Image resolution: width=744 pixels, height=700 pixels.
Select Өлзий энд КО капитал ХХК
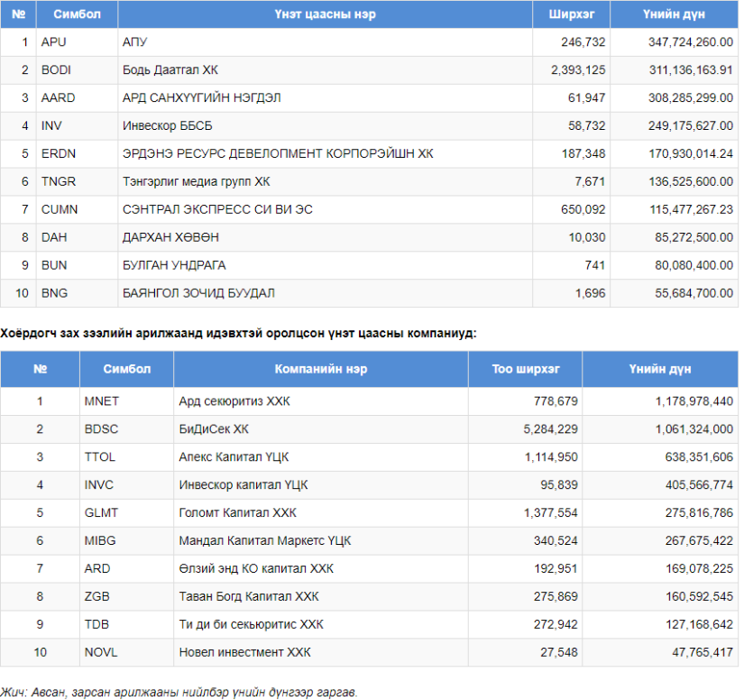pyautogui.click(x=256, y=568)
